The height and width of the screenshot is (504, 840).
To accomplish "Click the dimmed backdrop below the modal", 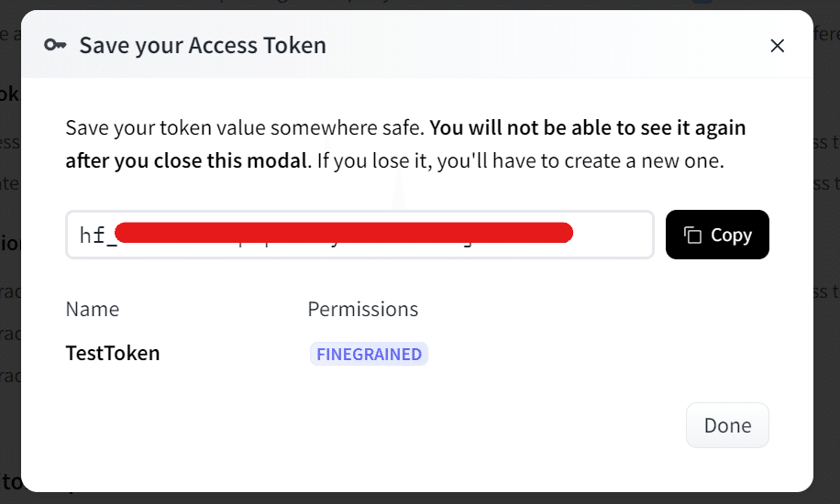I will [x=413, y=498].
